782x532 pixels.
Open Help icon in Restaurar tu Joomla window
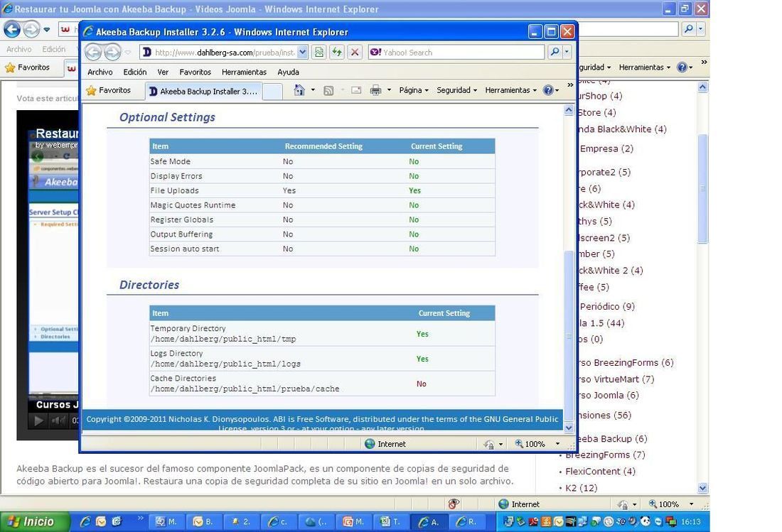[x=682, y=67]
